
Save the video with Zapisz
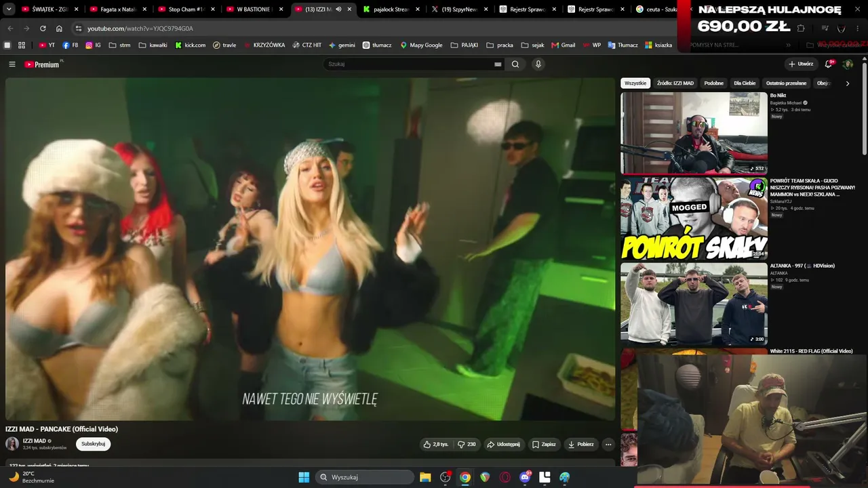(x=544, y=445)
